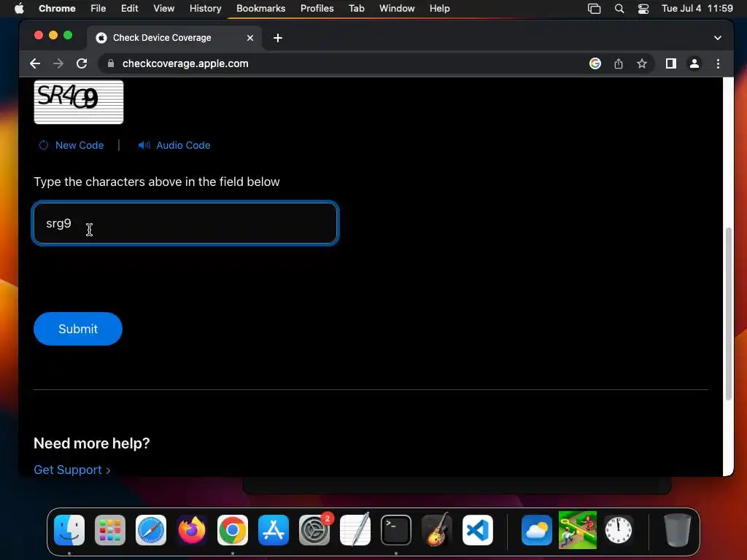Viewport: 747px width, 560px height.
Task: Click the forward navigation arrow
Action: click(x=58, y=63)
